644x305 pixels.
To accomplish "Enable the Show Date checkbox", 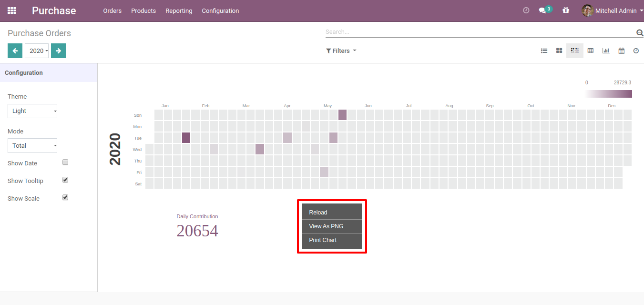I will (66, 163).
